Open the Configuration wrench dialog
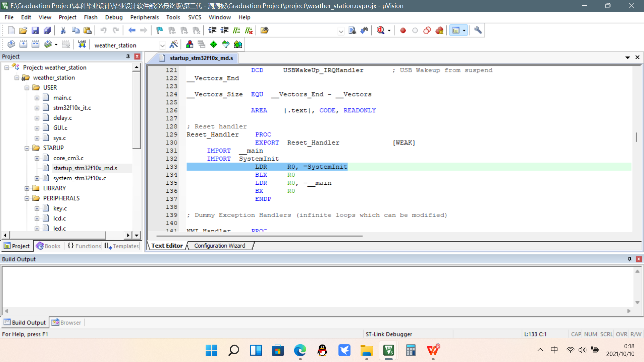This screenshot has height=362, width=644. click(478, 30)
